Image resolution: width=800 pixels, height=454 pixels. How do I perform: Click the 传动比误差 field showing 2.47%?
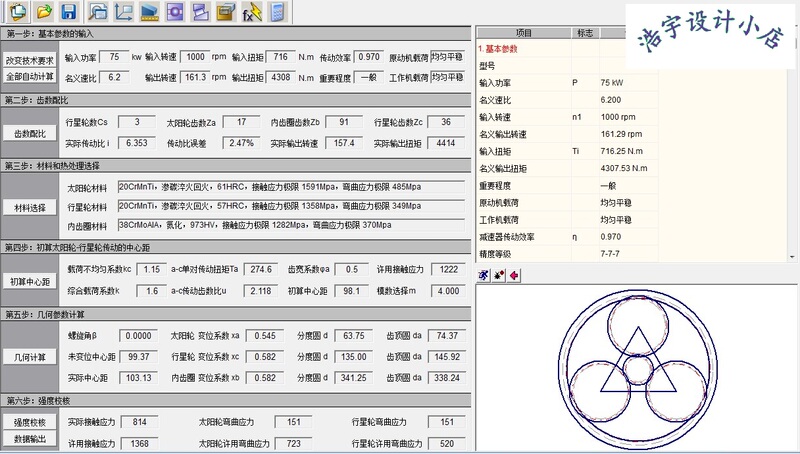[241, 143]
